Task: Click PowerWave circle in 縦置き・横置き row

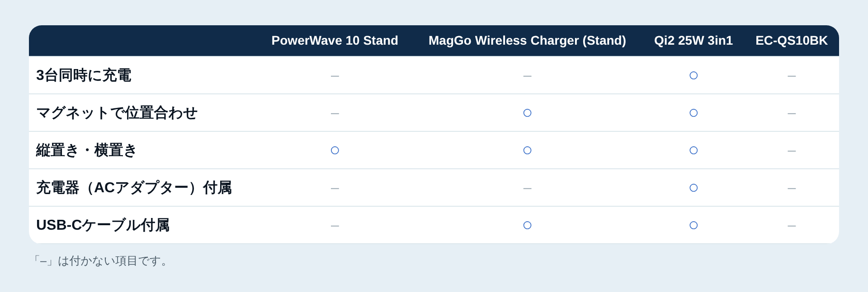Action: coord(335,150)
